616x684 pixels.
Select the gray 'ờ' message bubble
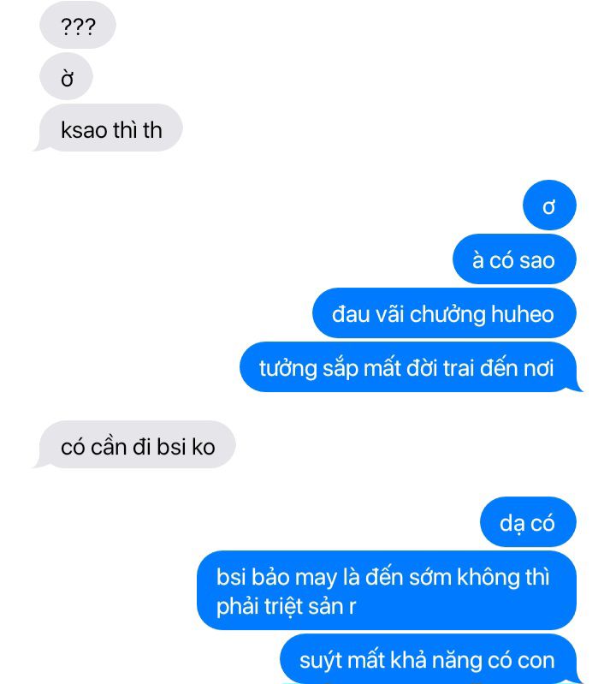pyautogui.click(x=66, y=77)
